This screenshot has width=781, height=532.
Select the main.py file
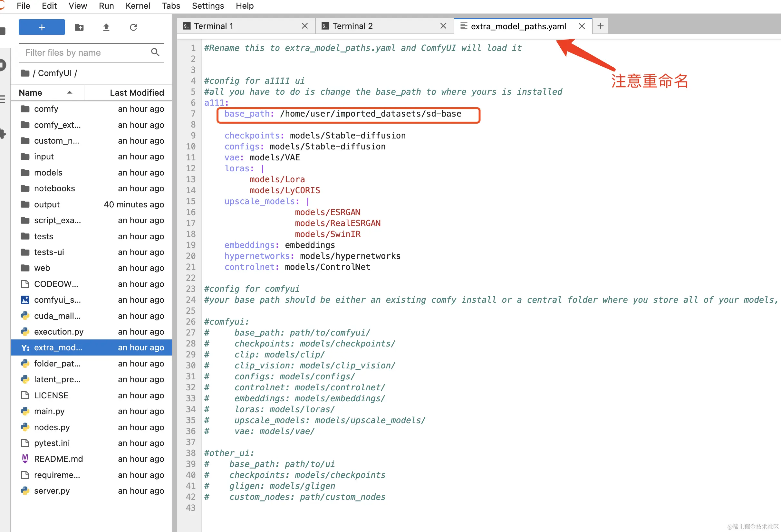point(49,411)
